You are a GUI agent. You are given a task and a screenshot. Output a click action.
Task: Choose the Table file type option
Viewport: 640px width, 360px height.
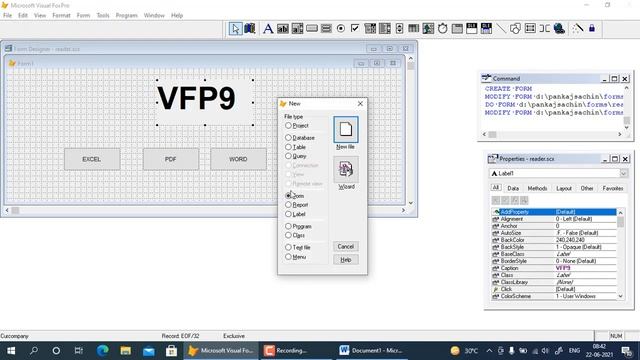(x=295, y=147)
